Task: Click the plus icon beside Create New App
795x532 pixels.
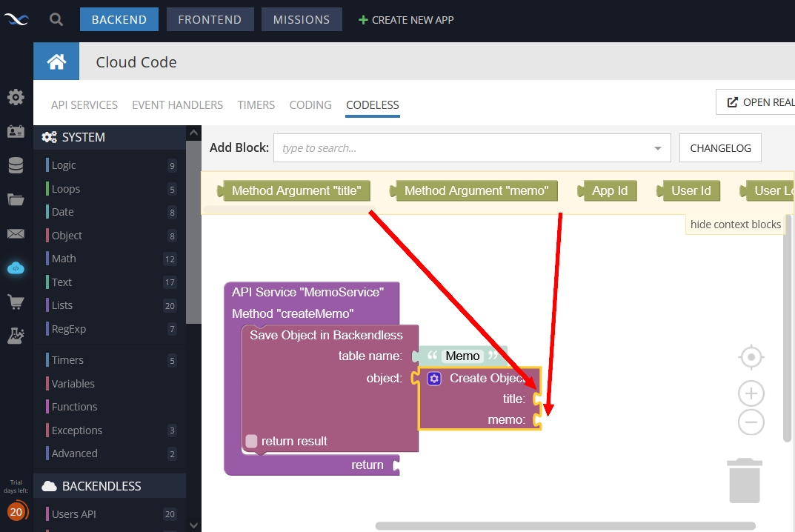Action: (x=363, y=20)
